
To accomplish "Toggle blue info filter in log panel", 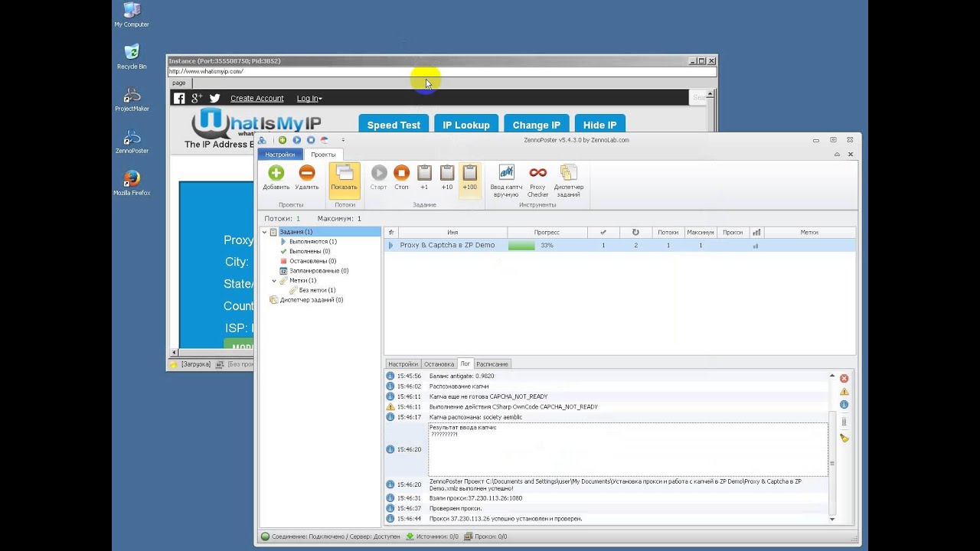I will click(844, 405).
